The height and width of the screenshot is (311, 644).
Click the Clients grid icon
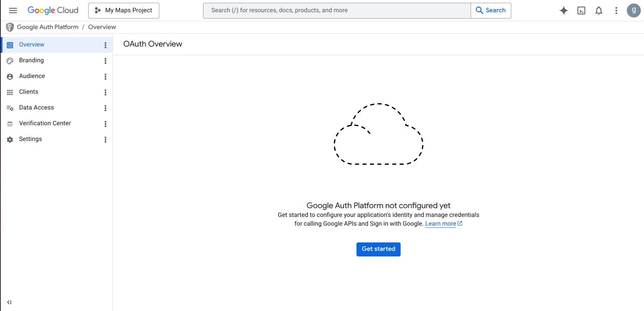tap(10, 92)
